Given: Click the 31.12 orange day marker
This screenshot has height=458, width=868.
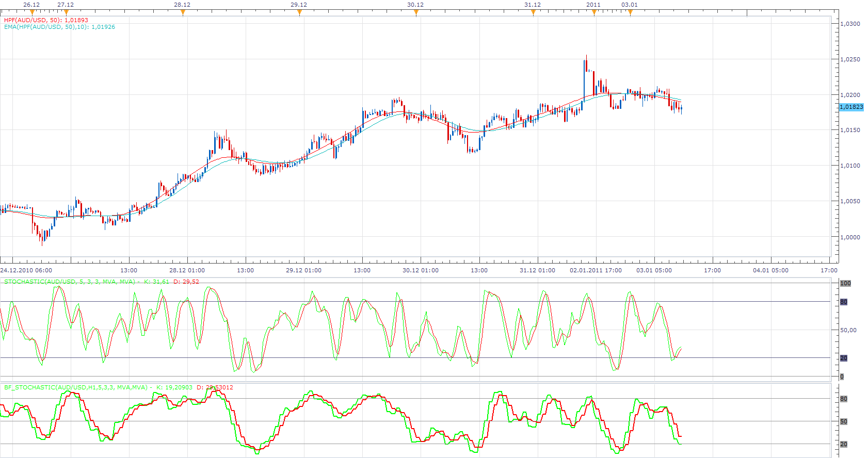Looking at the screenshot, I should click(533, 12).
